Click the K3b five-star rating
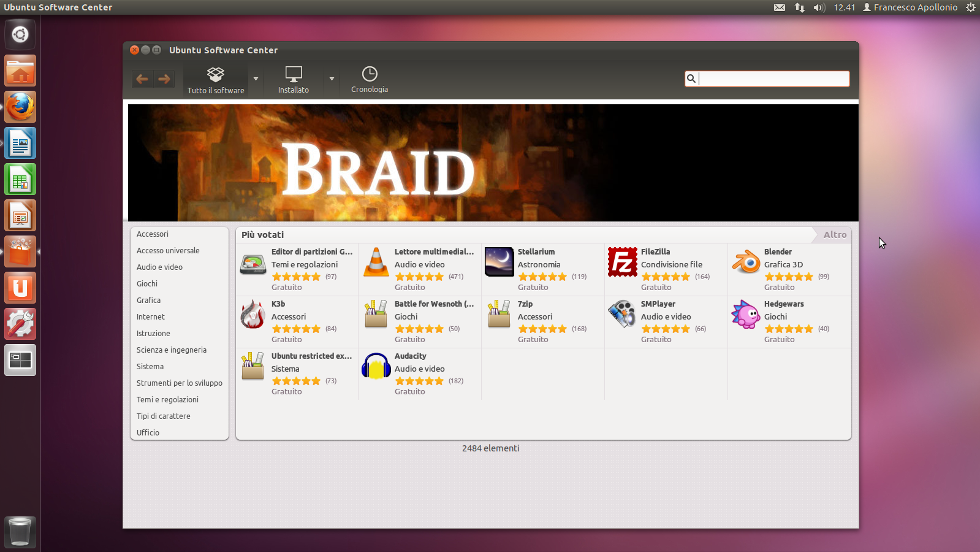 click(296, 329)
